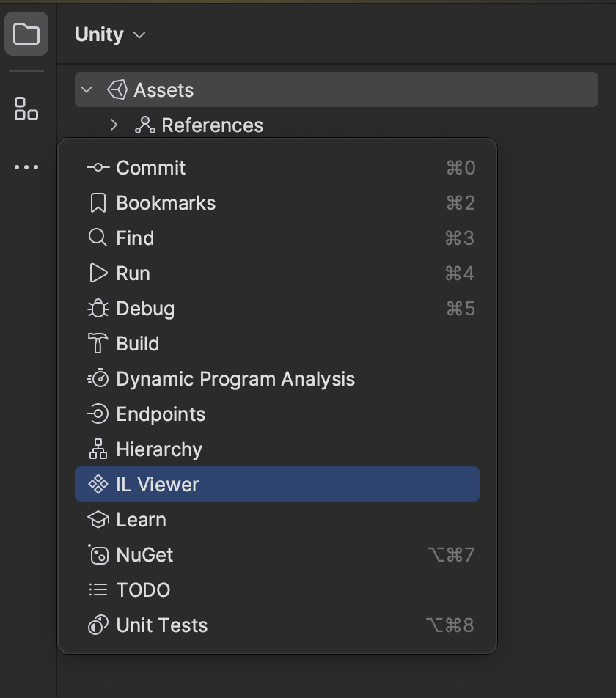Choose Find in the tool windows popup

(x=277, y=238)
